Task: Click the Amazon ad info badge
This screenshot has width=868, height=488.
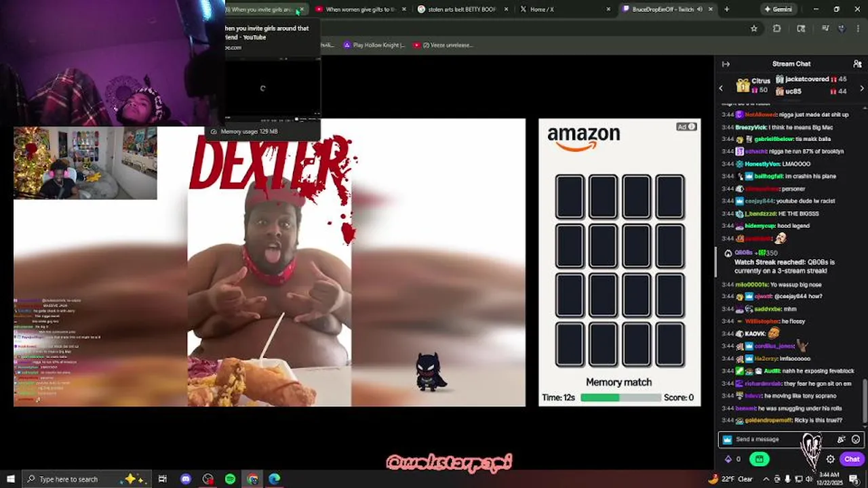Action: [x=686, y=127]
